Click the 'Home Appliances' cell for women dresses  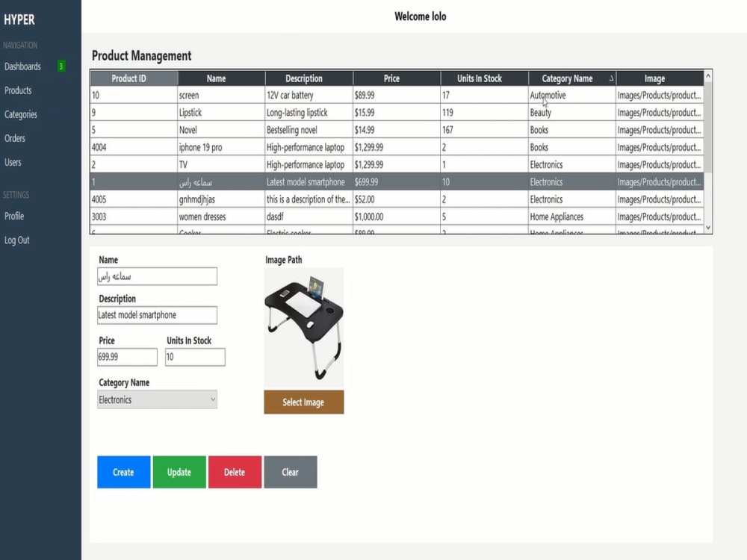pos(572,217)
